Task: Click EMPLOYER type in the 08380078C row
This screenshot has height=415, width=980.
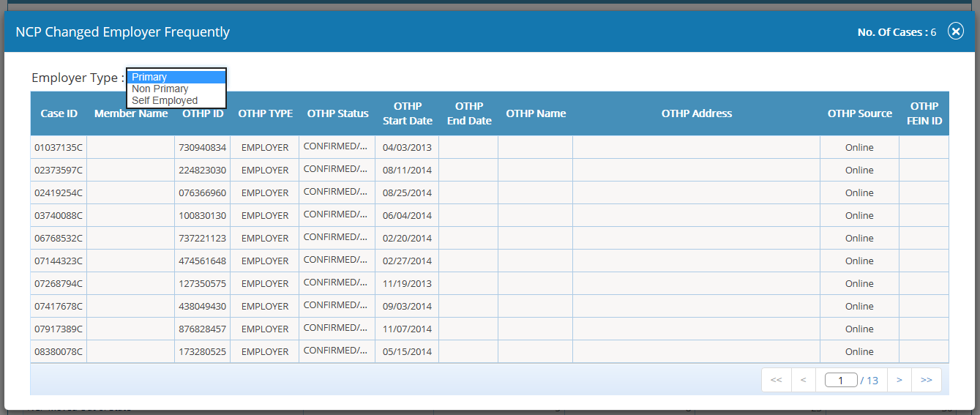Action: pos(265,351)
